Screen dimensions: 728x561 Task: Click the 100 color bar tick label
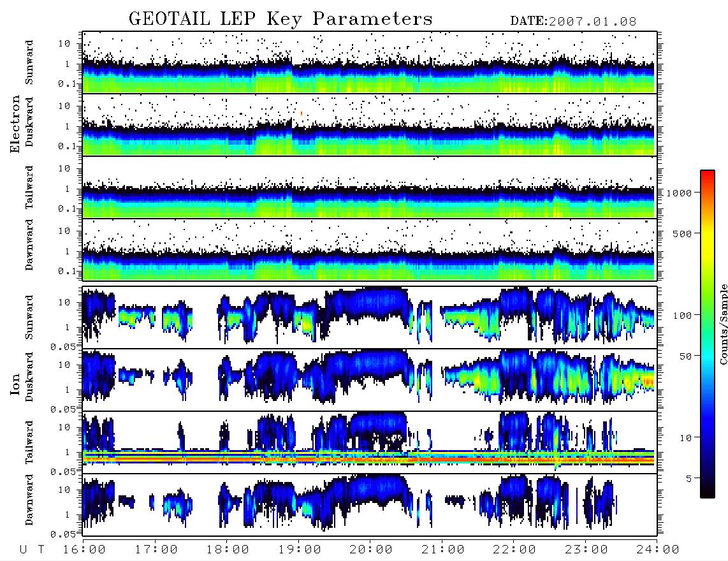click(x=682, y=316)
